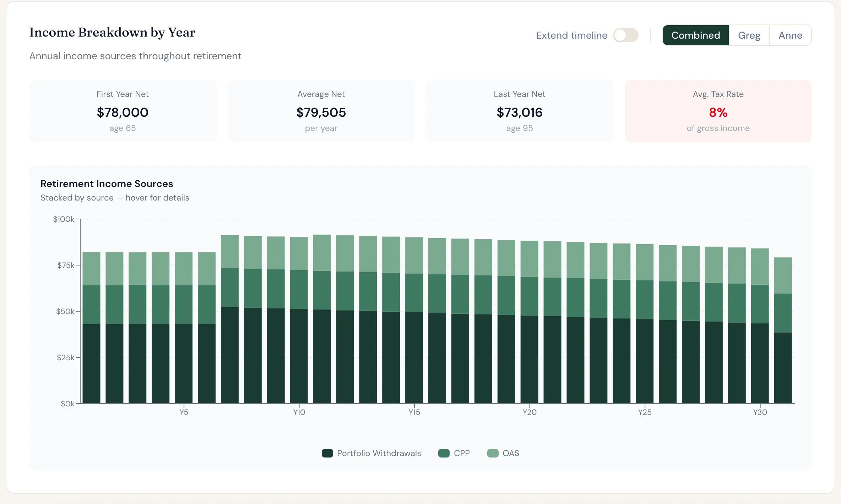The image size is (841, 504).
Task: Click the $79,505 average net value
Action: (x=321, y=113)
